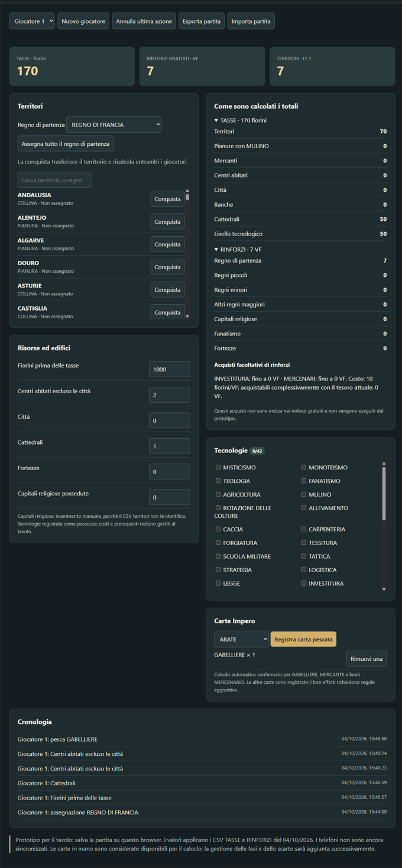This screenshot has width=402, height=868.
Task: Click Nuovo giocatore button
Action: coord(83,21)
